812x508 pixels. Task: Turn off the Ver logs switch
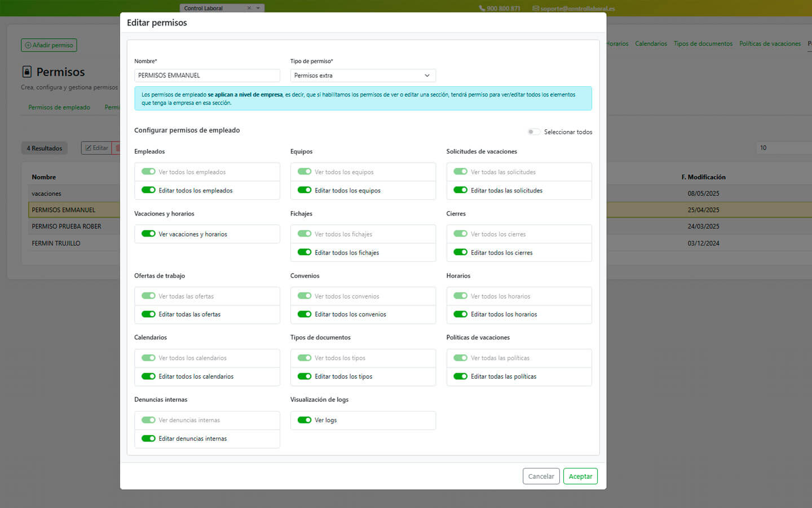tap(304, 420)
